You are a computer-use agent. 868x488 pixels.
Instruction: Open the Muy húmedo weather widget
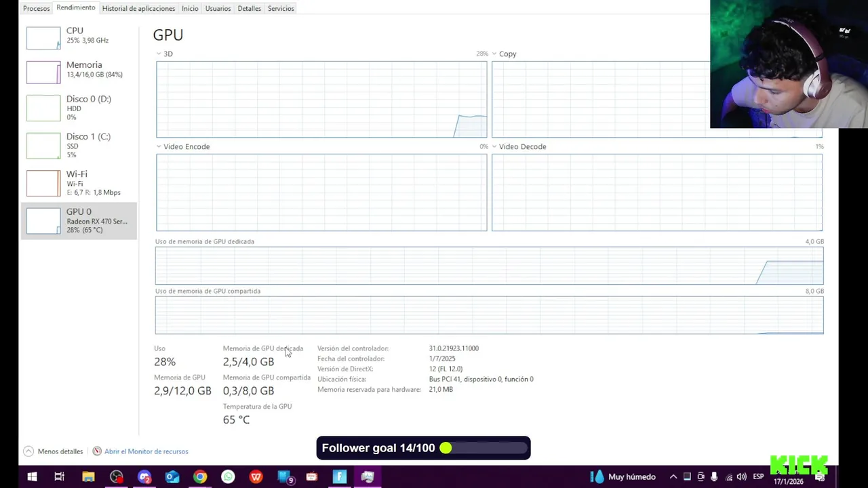[623, 477]
